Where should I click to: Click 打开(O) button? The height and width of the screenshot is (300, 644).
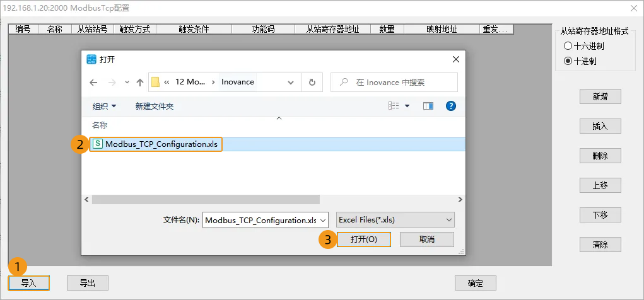(x=363, y=239)
